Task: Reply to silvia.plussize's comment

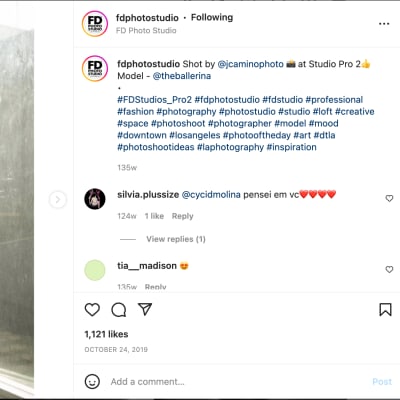Action: coord(182,216)
